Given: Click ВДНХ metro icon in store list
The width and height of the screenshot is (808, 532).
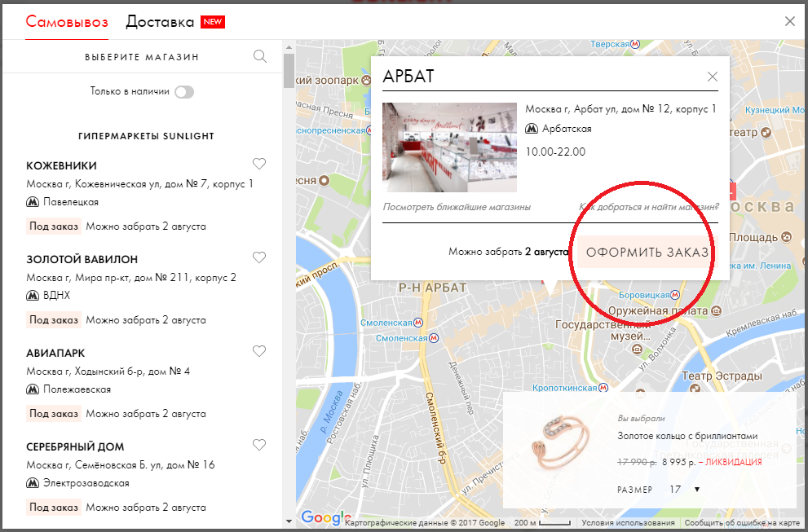Looking at the screenshot, I should point(33,296).
